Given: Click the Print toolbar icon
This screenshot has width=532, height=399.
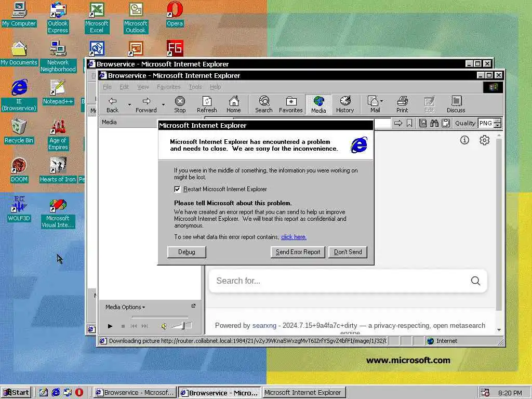Looking at the screenshot, I should [403, 104].
